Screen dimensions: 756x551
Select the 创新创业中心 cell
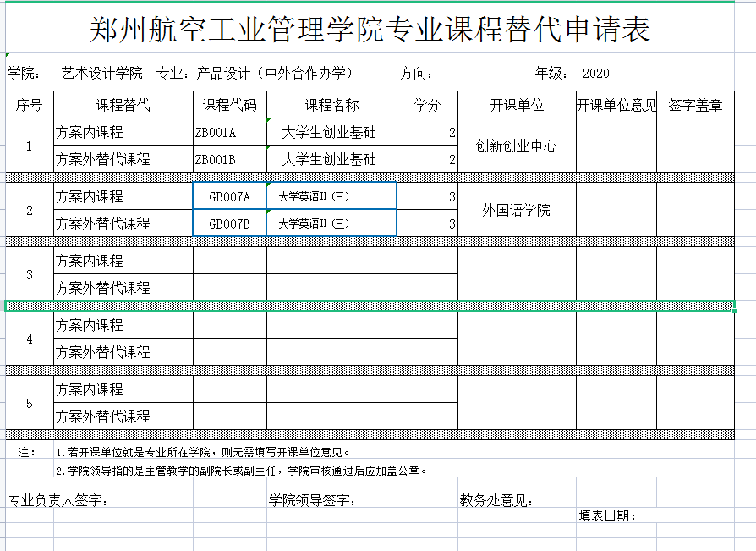(517, 146)
